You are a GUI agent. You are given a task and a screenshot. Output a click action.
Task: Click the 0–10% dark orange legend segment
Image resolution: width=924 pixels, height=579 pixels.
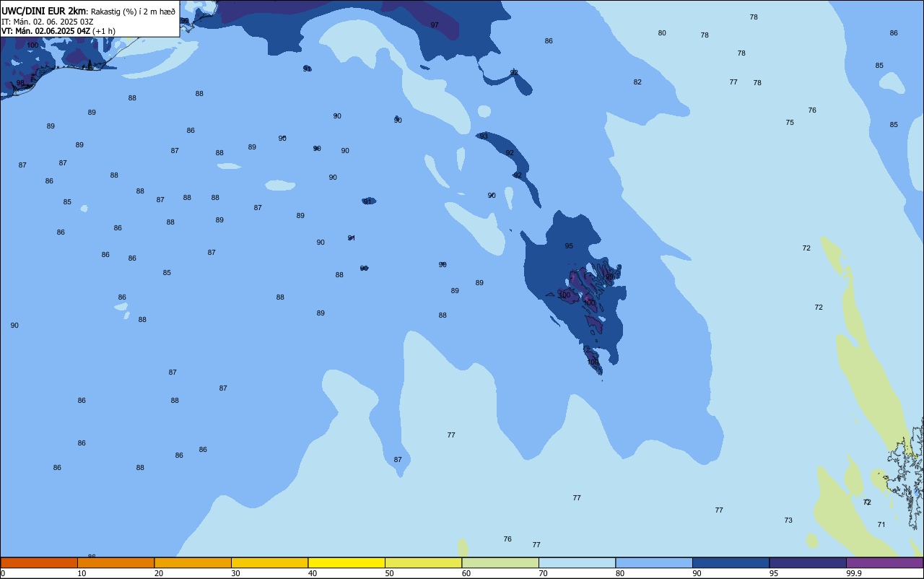click(x=39, y=562)
